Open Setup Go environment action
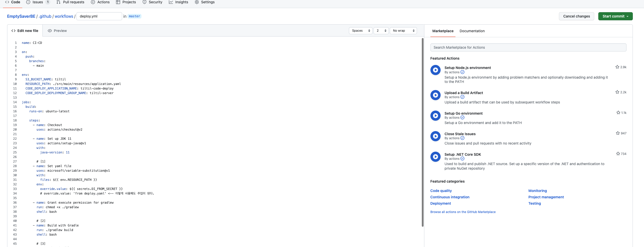Screen dimensions: 644x247 tap(463, 113)
